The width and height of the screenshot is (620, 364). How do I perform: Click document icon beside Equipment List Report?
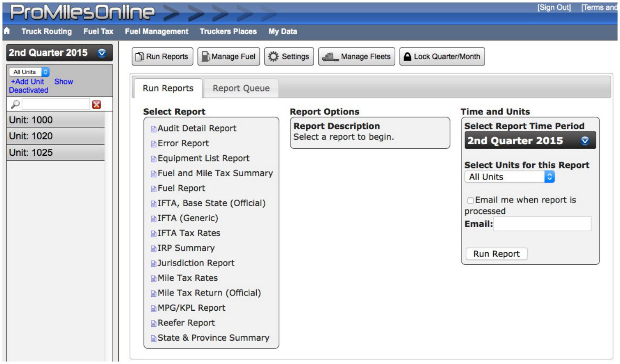153,159
